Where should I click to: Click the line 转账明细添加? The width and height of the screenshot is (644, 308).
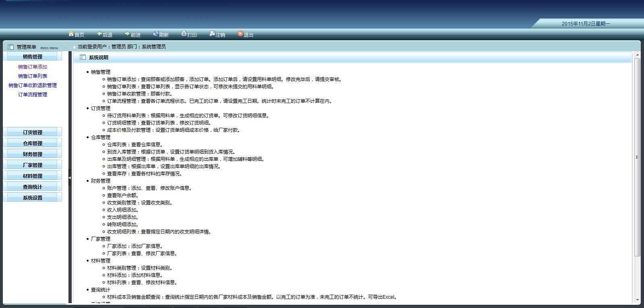[x=123, y=225]
